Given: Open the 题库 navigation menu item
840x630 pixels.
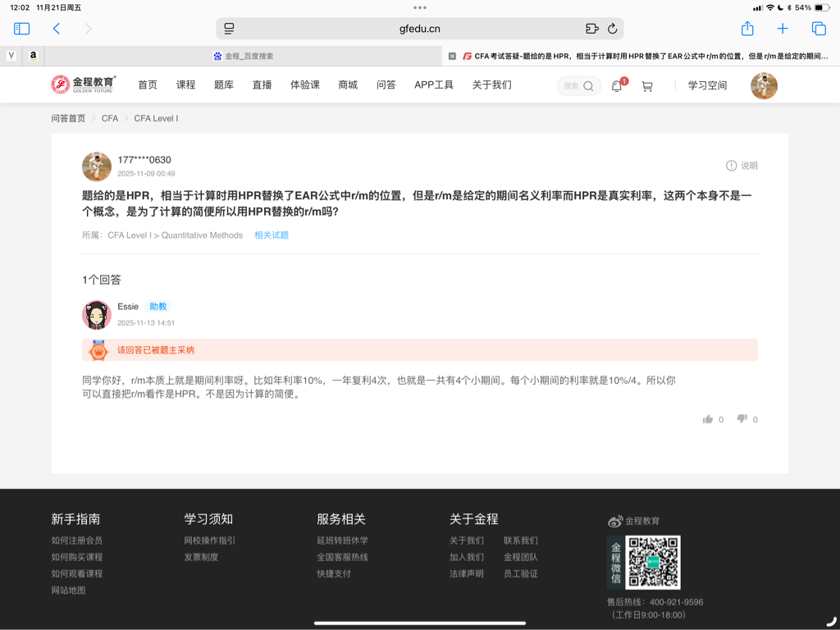Looking at the screenshot, I should (224, 85).
